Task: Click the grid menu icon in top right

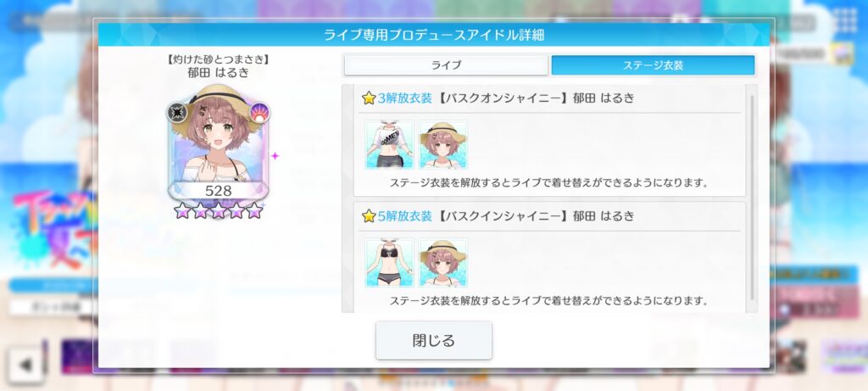Action: point(844,21)
